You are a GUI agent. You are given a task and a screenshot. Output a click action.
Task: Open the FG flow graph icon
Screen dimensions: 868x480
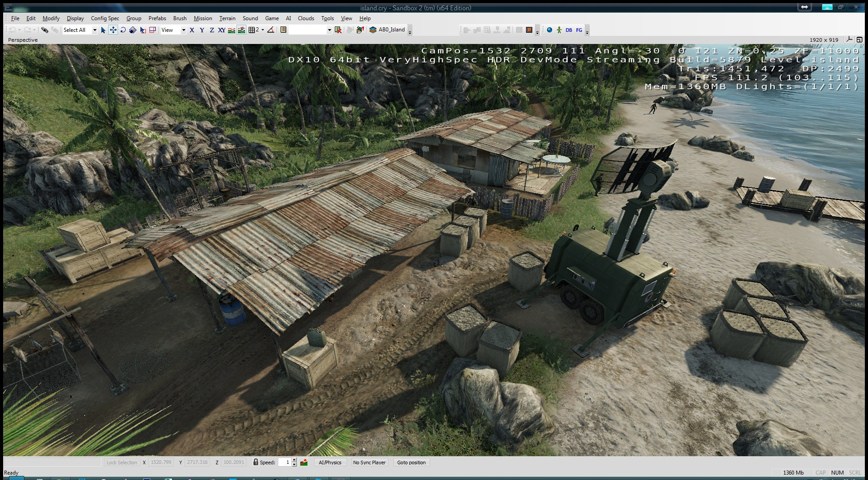pyautogui.click(x=579, y=30)
